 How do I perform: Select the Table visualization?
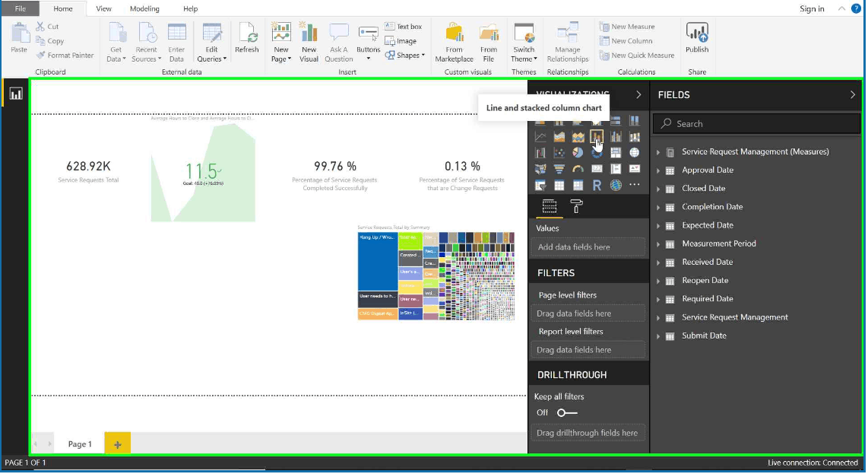[x=559, y=186]
